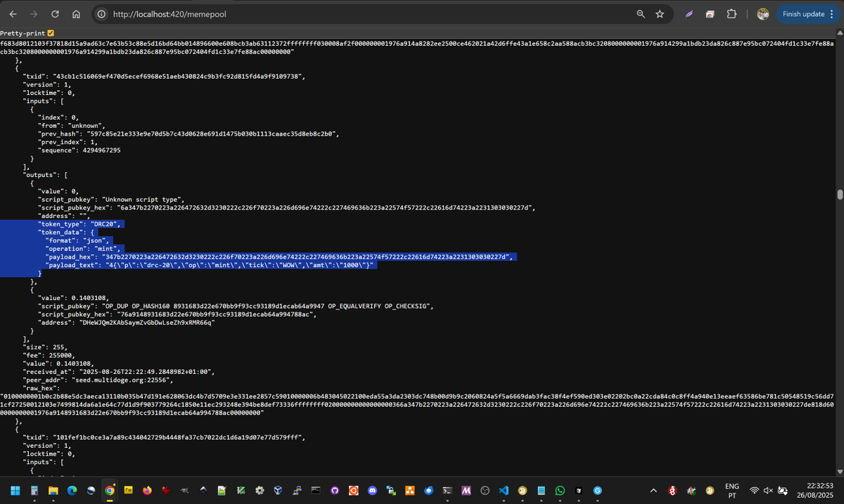Switch to Google Chrome in taskbar
Image resolution: width=844 pixels, height=504 pixels.
click(x=109, y=490)
